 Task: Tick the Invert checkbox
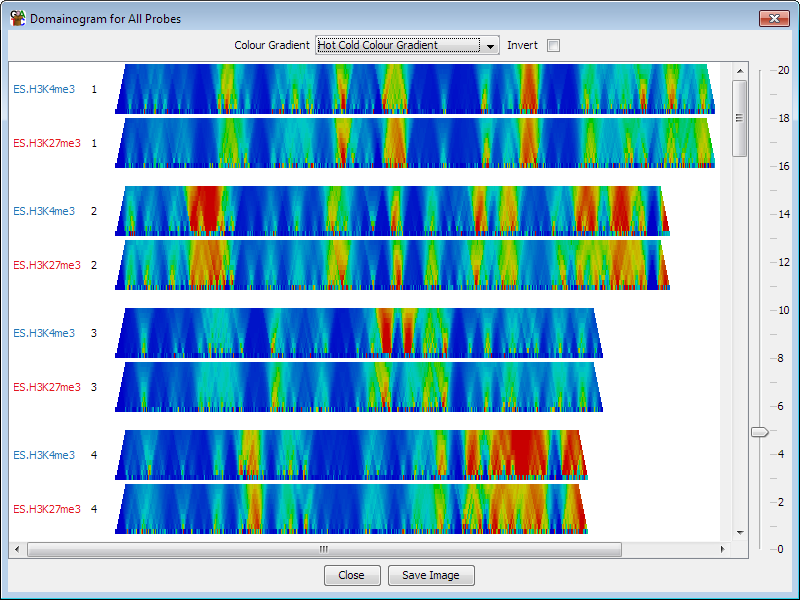click(553, 45)
